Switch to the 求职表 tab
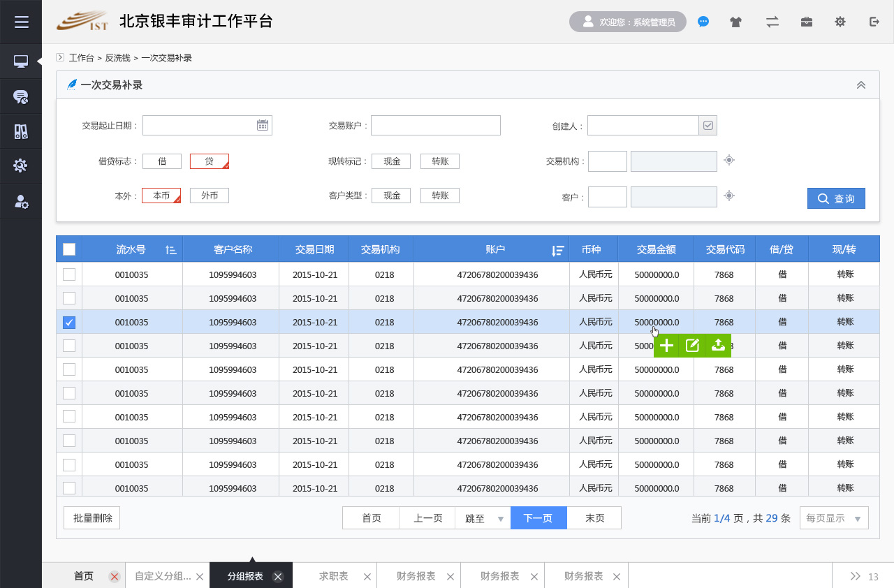894x588 pixels. (x=335, y=575)
